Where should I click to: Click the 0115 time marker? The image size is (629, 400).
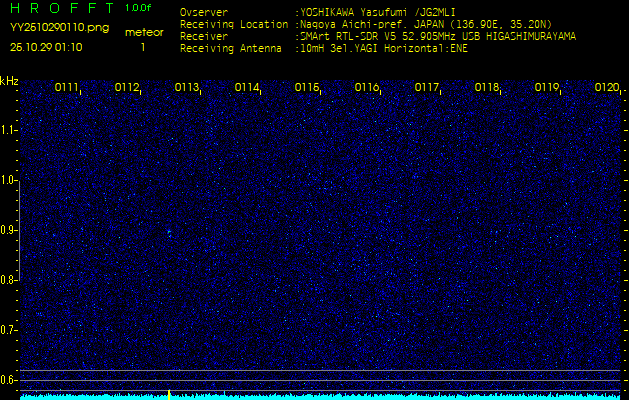click(x=306, y=87)
